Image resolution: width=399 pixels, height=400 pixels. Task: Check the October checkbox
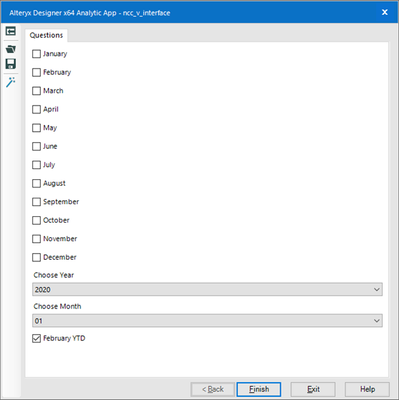tap(36, 220)
